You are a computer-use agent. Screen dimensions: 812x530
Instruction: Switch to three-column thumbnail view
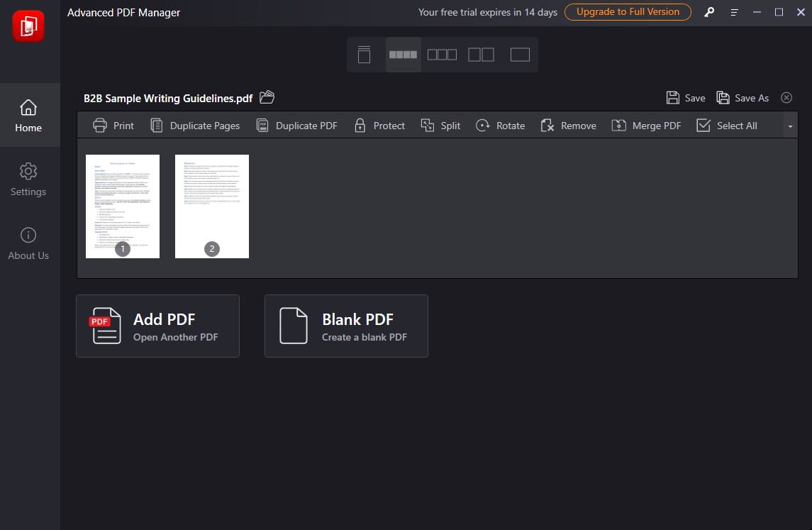[442, 55]
